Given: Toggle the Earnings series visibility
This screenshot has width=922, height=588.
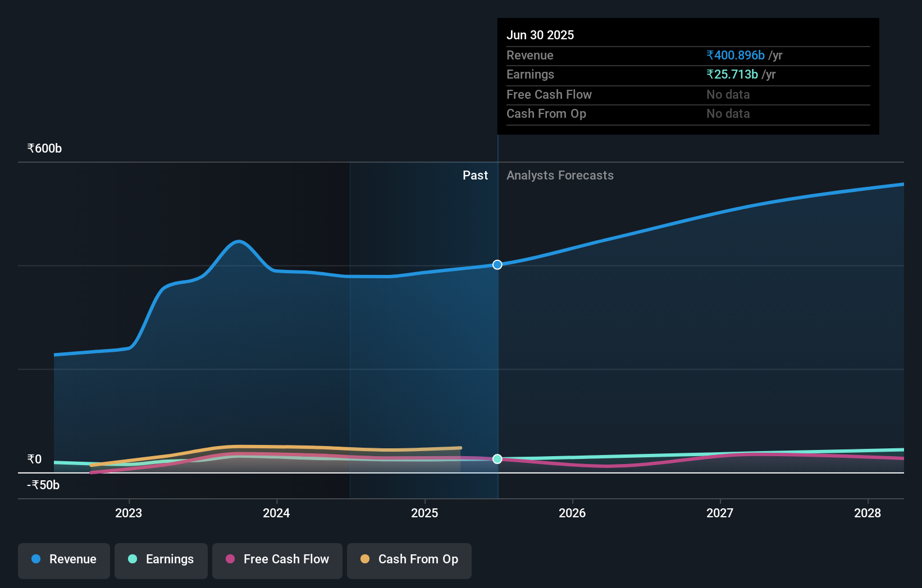Looking at the screenshot, I should pos(161,560).
